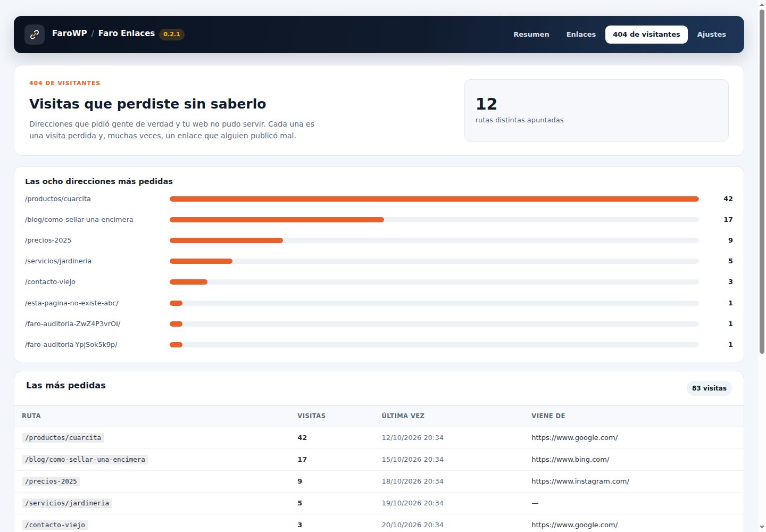Click the https://www.bing.com/ referrer
Screen dimensions: 766x532
[x=570, y=460]
